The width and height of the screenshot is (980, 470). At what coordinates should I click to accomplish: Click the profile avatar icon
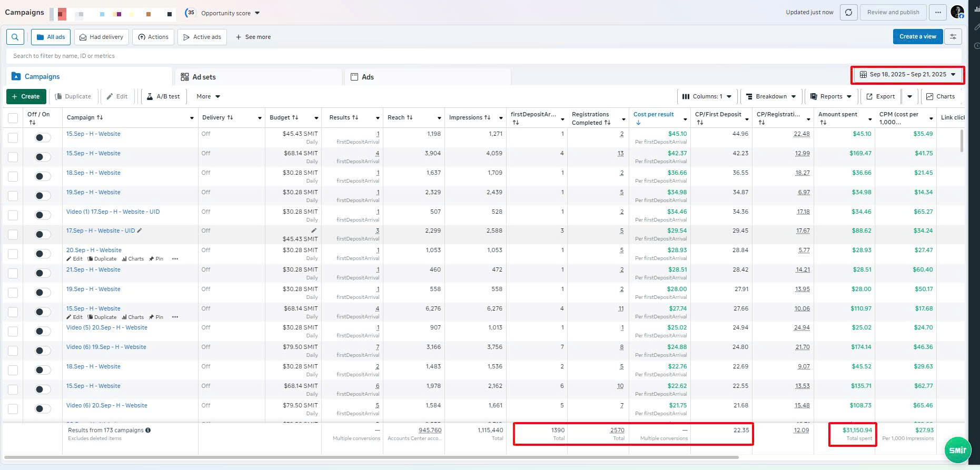tap(957, 12)
